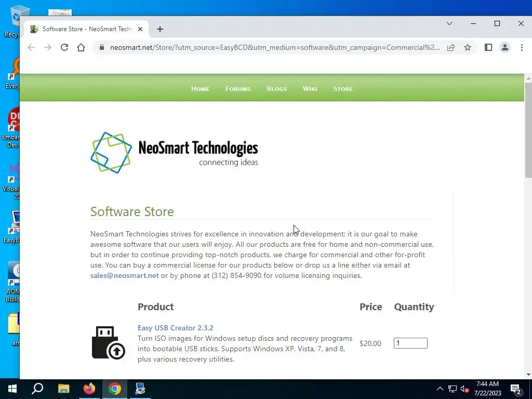Open the Easy USB Creator 2.3.2 link
Image resolution: width=532 pixels, height=399 pixels.
(x=176, y=328)
